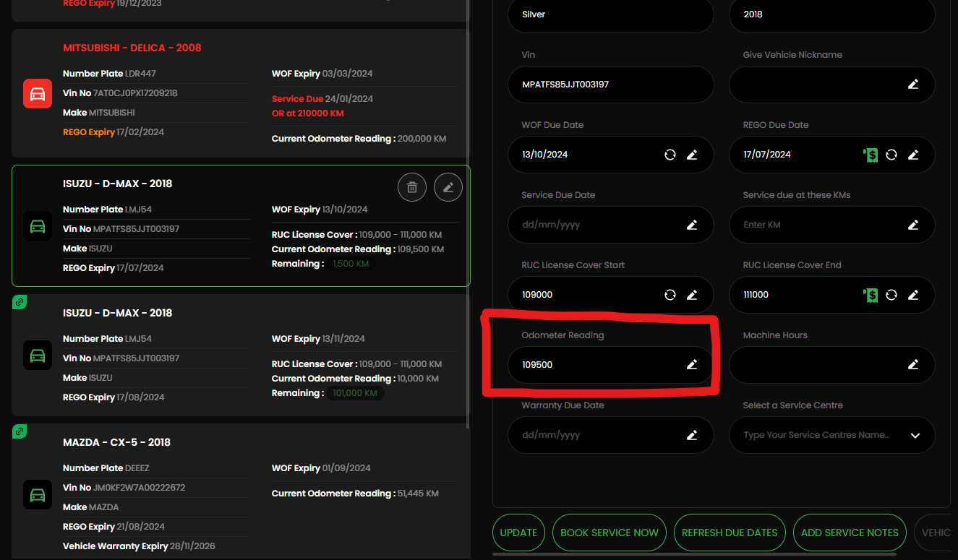Click Vehicle Warranty Expiry 28/11/2026 text
This screenshot has width=958, height=560.
(x=139, y=546)
